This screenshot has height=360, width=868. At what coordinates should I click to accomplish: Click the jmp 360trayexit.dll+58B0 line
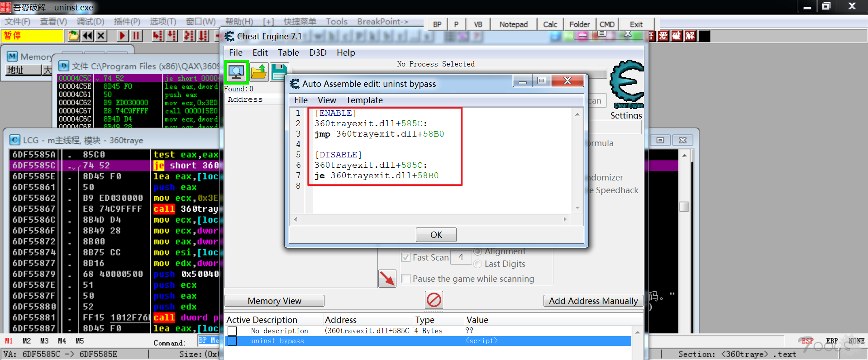pyautogui.click(x=379, y=134)
